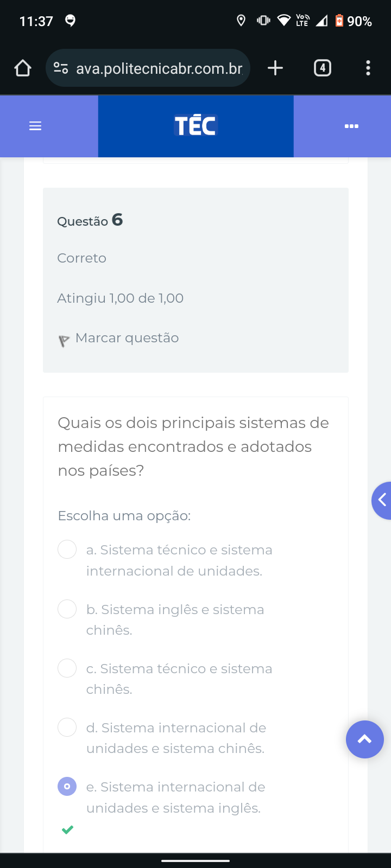Tap the green correct checkmark

(x=67, y=829)
